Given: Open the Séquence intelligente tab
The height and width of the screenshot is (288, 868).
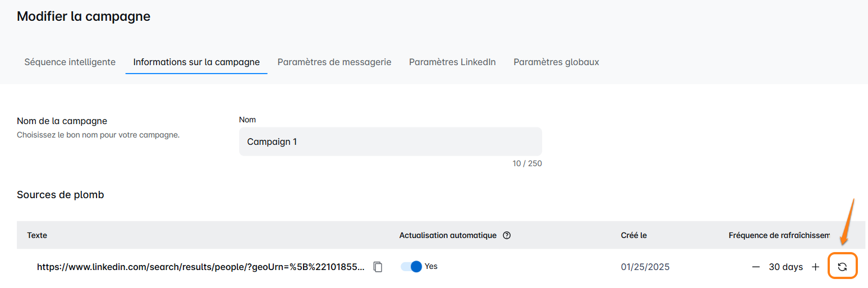Looking at the screenshot, I should point(70,62).
